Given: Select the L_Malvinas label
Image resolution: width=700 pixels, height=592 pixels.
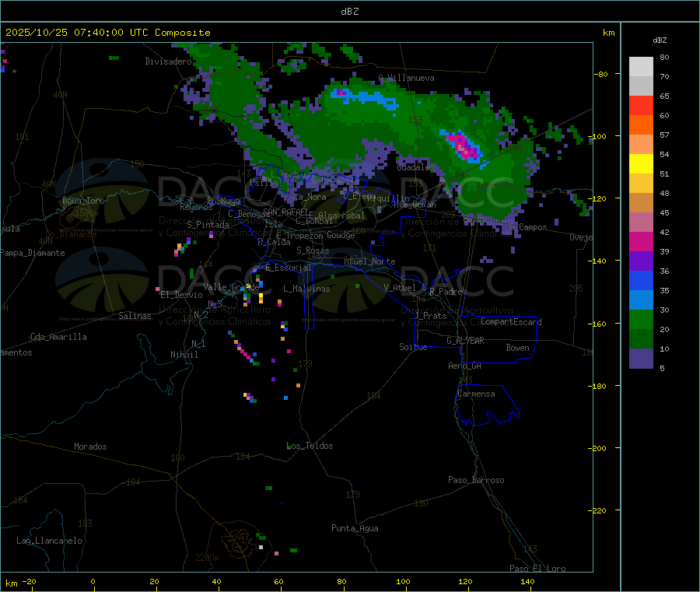Looking at the screenshot, I should [306, 289].
